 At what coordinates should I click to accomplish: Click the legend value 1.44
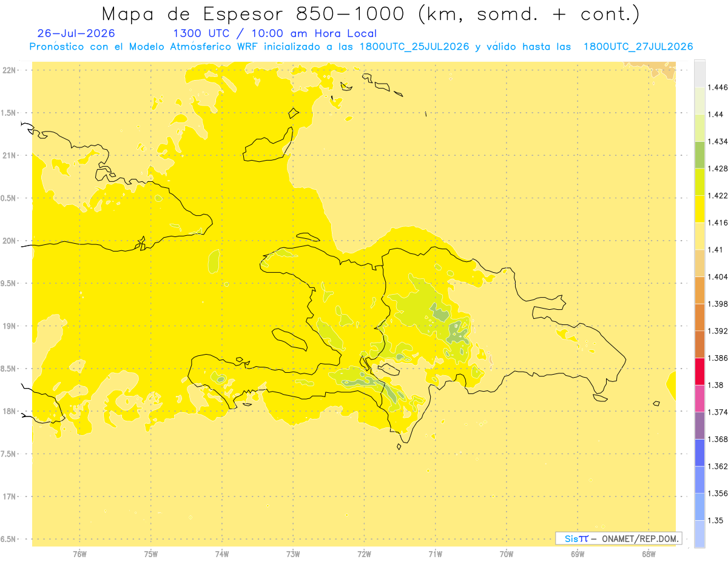pos(716,114)
